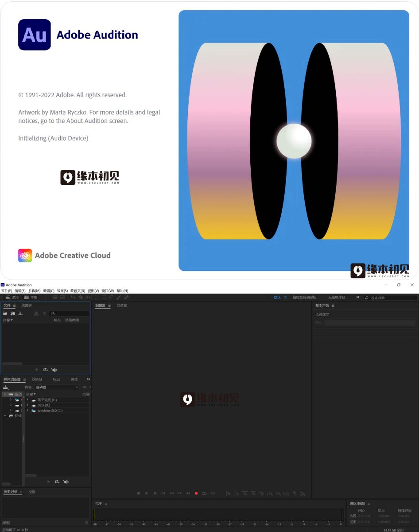Select the Time Selection tool
The image size is (419, 532).
(x=96, y=297)
